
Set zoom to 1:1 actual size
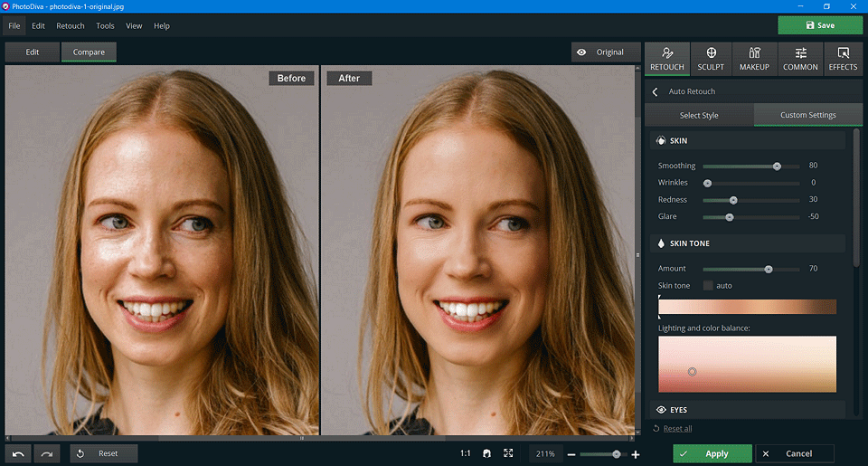tap(465, 453)
